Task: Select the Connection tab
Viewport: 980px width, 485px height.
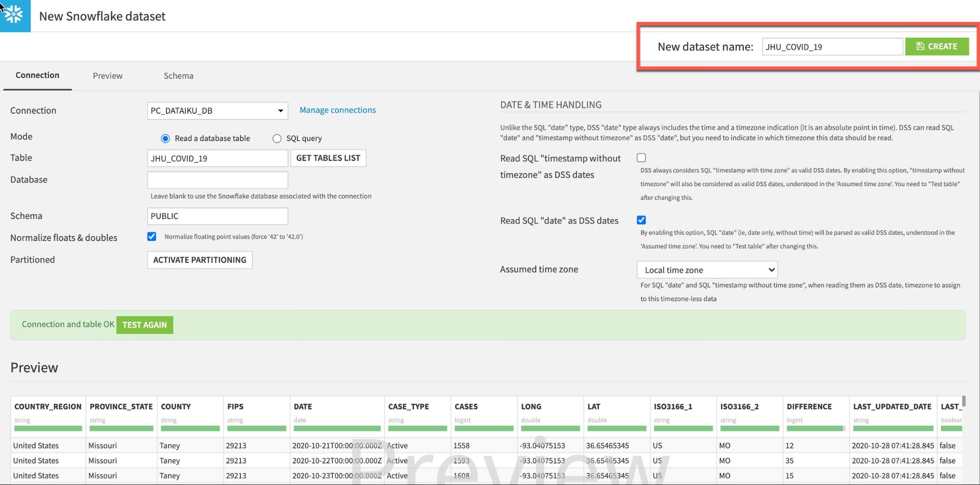Action: click(37, 75)
